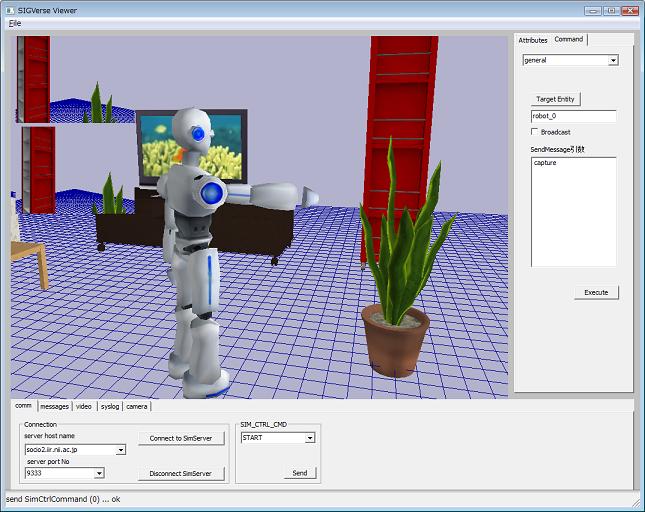Screen dimensions: 645x512
Task: Open the server port No dropdown
Action: coord(97,474)
